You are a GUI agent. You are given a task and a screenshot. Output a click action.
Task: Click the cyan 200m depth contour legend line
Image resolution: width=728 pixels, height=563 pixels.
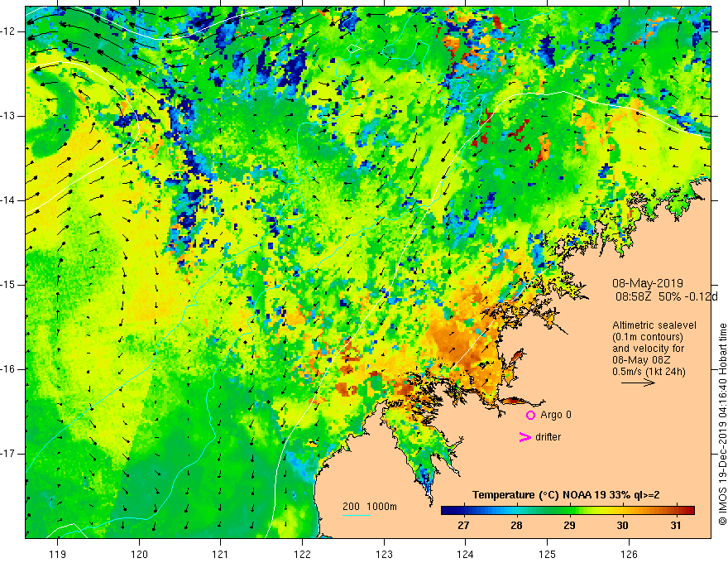356,515
